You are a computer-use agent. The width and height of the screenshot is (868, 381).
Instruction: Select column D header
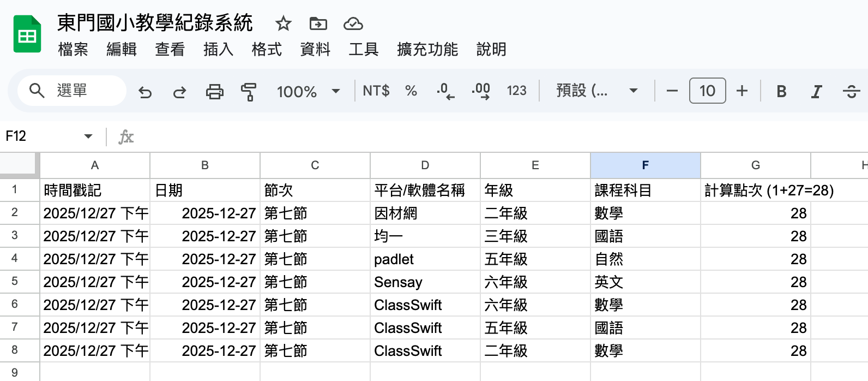tap(425, 165)
